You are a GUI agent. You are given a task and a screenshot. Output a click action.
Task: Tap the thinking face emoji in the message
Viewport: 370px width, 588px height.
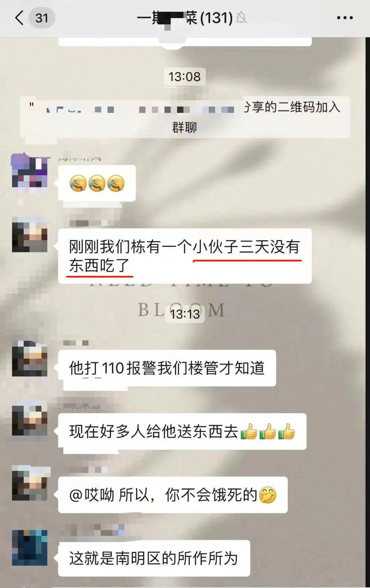click(268, 495)
